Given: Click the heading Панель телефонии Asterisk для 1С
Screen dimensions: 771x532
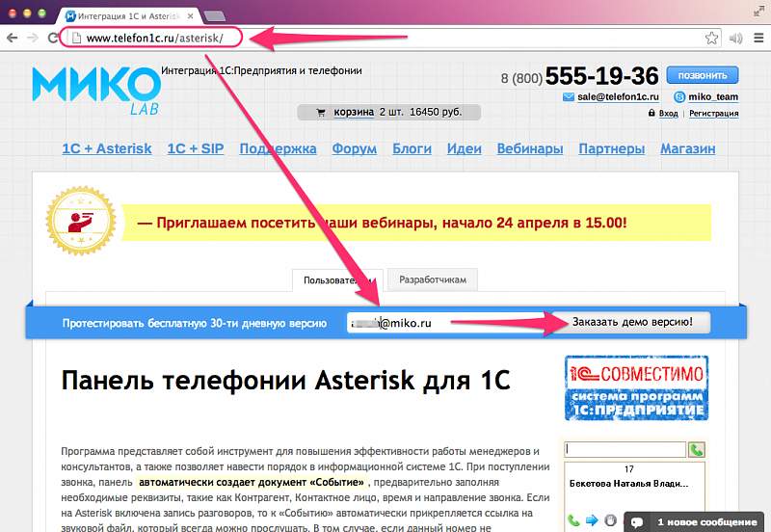Looking at the screenshot, I should coord(285,381).
